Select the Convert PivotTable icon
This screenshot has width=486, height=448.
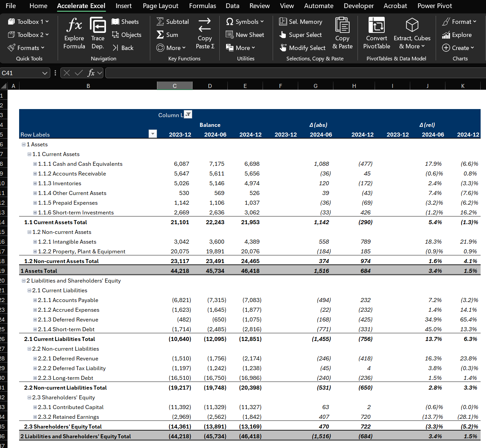(376, 25)
